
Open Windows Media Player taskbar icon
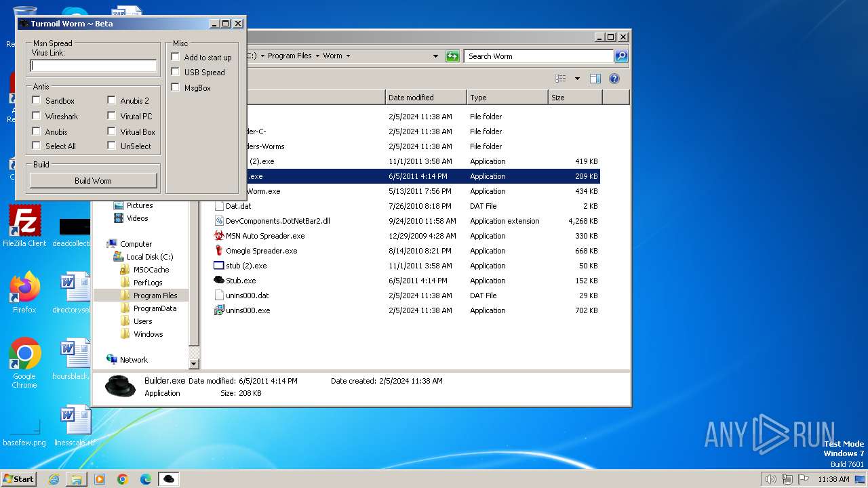(100, 479)
